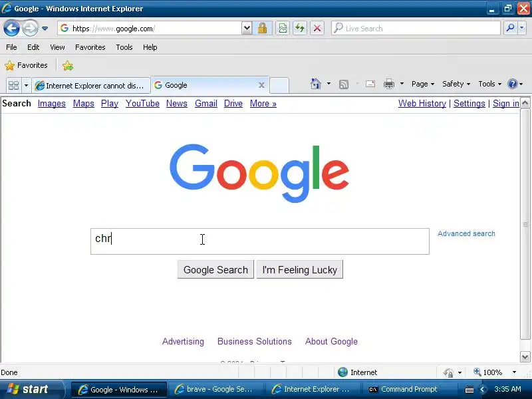Stop loading with the red X icon
The image size is (532, 399).
point(317,28)
